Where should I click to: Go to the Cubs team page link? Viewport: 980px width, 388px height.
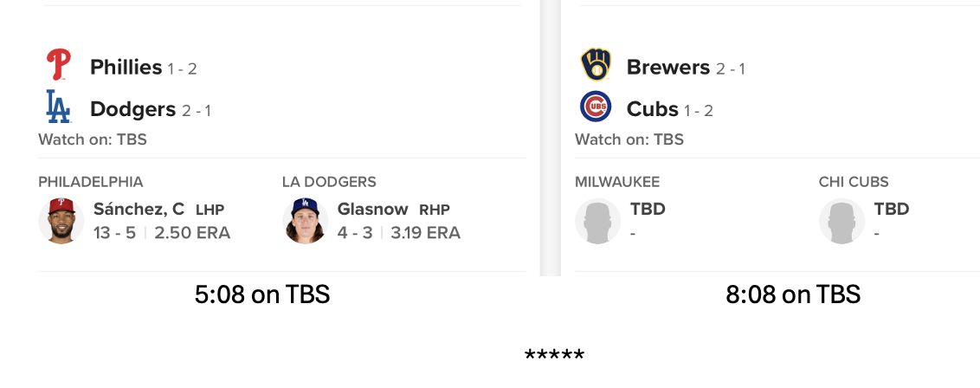(x=652, y=109)
